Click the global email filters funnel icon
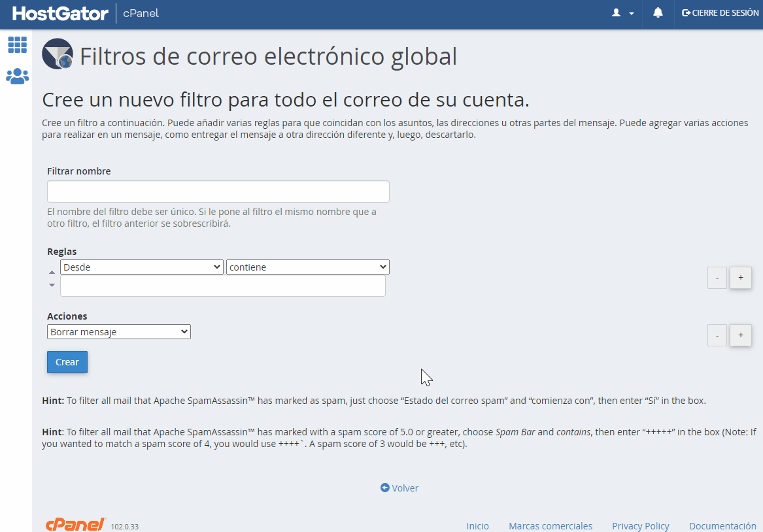 coord(58,54)
